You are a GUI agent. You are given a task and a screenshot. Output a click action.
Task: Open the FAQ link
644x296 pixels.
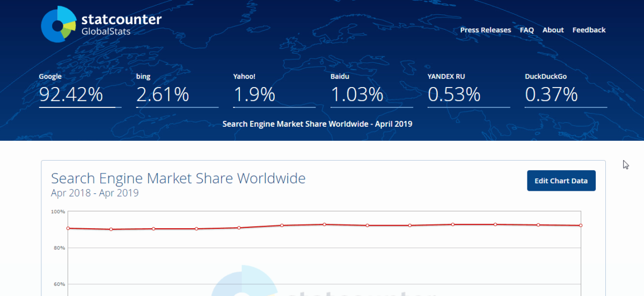point(526,30)
